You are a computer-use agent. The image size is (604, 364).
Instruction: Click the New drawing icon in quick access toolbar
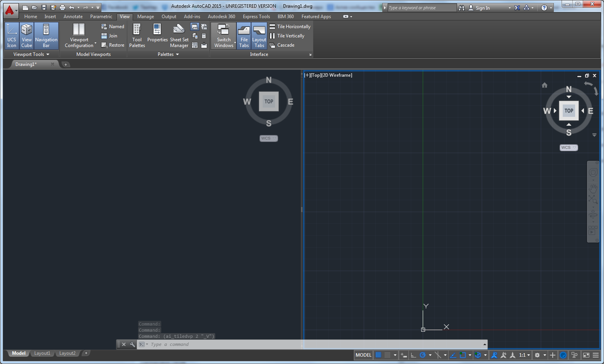[x=25, y=8]
